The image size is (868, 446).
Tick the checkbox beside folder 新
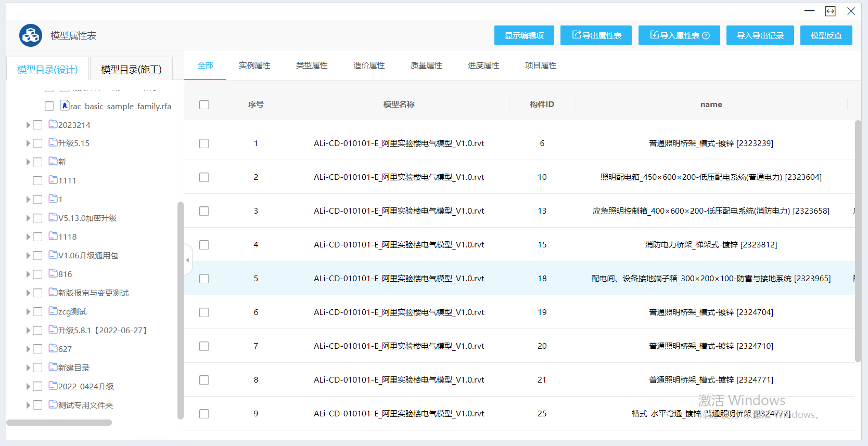[x=37, y=162]
